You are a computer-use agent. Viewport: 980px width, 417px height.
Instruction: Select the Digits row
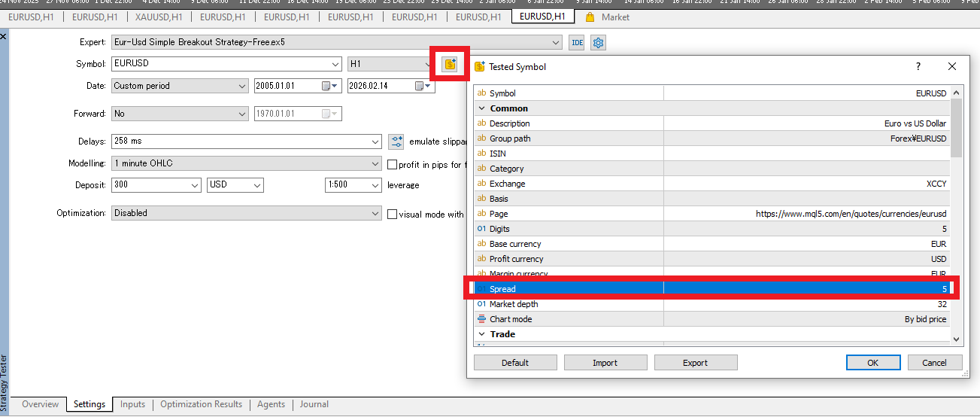coord(711,229)
